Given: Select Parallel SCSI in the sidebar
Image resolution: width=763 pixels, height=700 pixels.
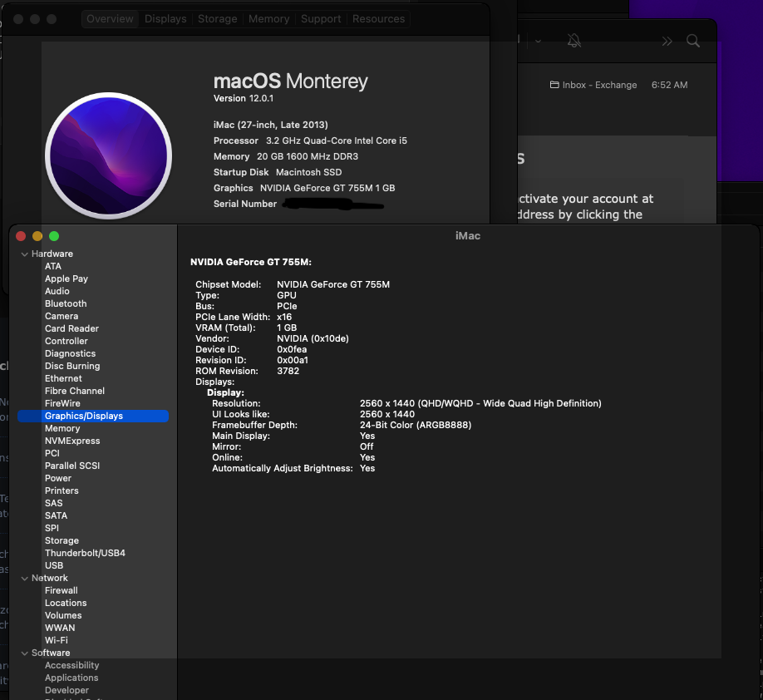Looking at the screenshot, I should coord(72,466).
